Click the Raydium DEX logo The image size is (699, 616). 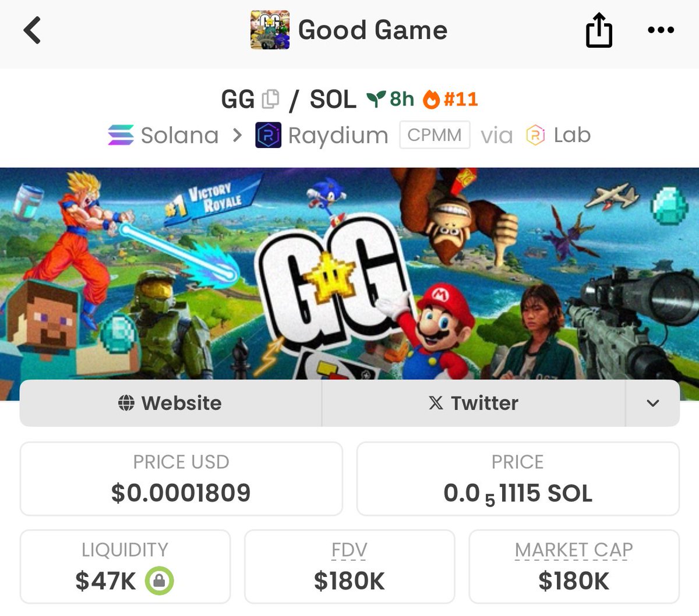pyautogui.click(x=268, y=135)
